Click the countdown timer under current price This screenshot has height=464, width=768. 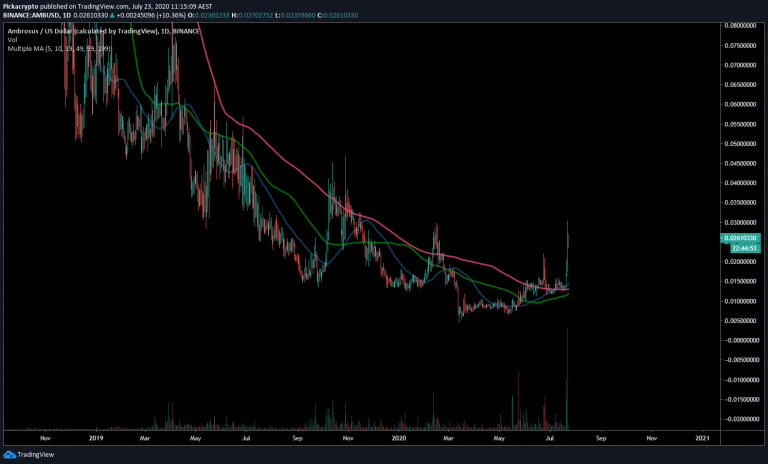click(x=741, y=247)
